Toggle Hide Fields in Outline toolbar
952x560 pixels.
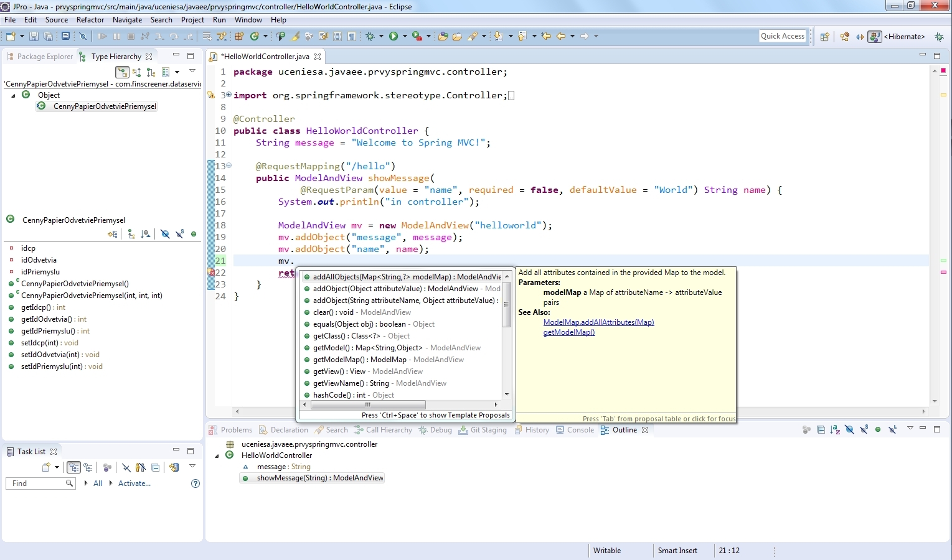(850, 429)
